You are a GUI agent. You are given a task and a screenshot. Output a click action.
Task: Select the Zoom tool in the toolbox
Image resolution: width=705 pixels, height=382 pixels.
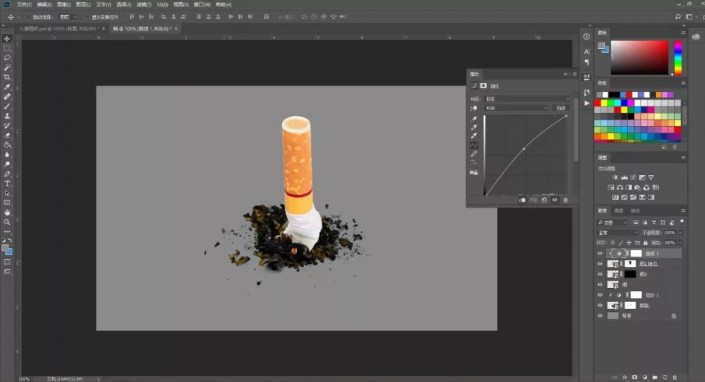pos(7,222)
